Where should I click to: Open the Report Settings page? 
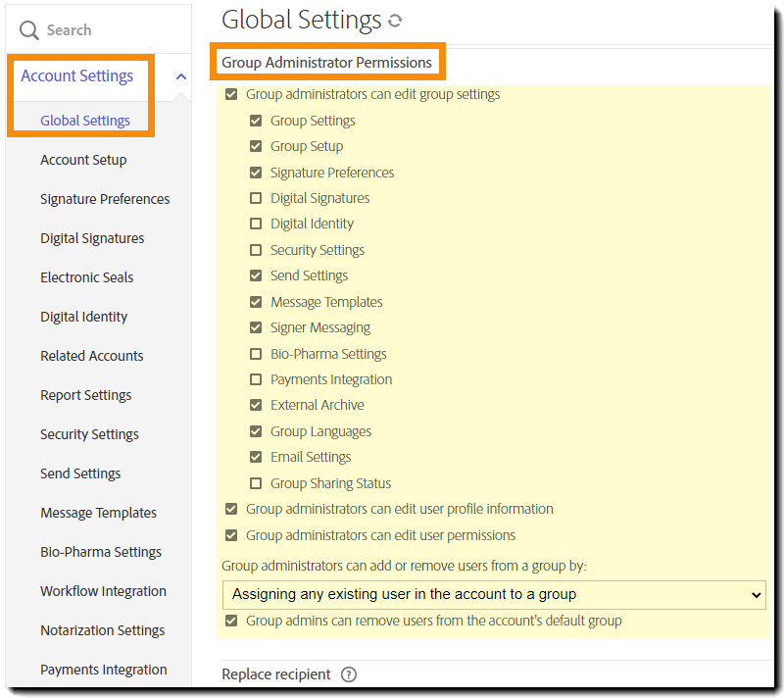(x=85, y=395)
